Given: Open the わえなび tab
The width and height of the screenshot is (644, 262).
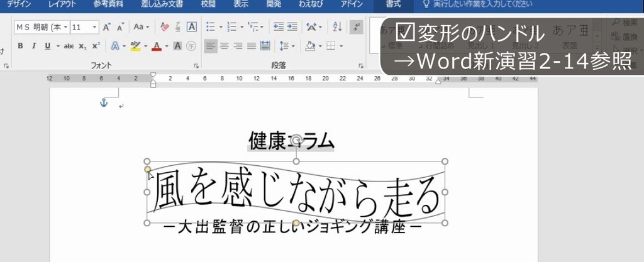Looking at the screenshot, I should tap(311, 4).
